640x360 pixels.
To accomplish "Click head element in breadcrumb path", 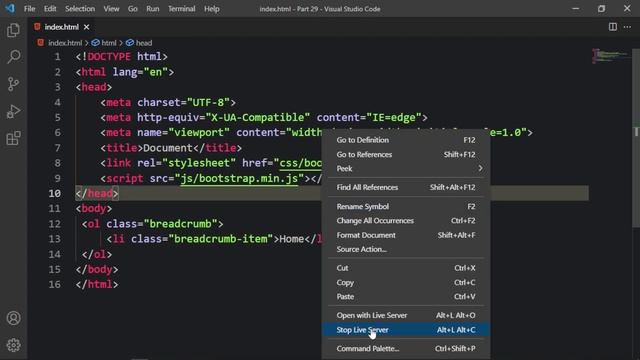I will [x=139, y=43].
